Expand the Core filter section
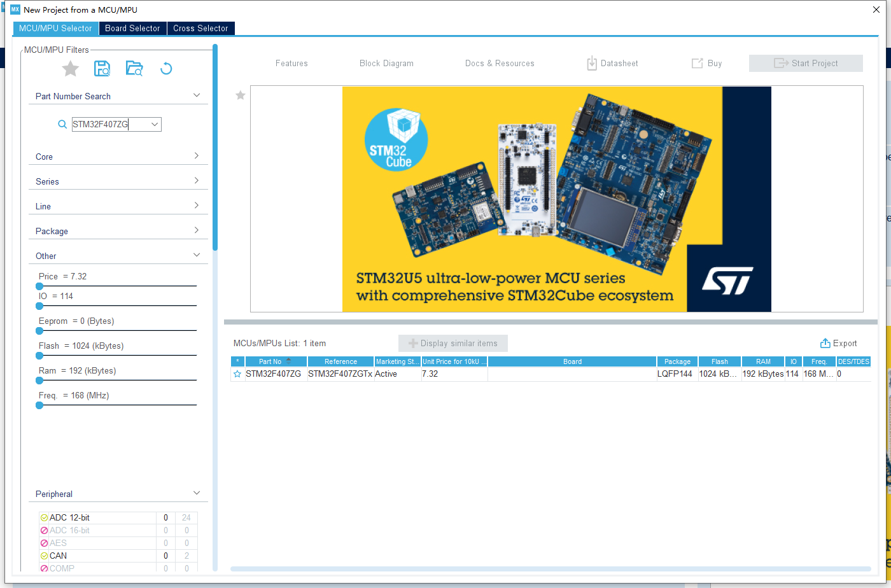The height and width of the screenshot is (588, 891). [197, 156]
